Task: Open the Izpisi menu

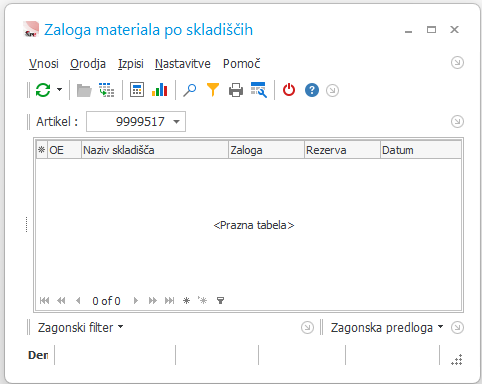Action: coord(131,64)
